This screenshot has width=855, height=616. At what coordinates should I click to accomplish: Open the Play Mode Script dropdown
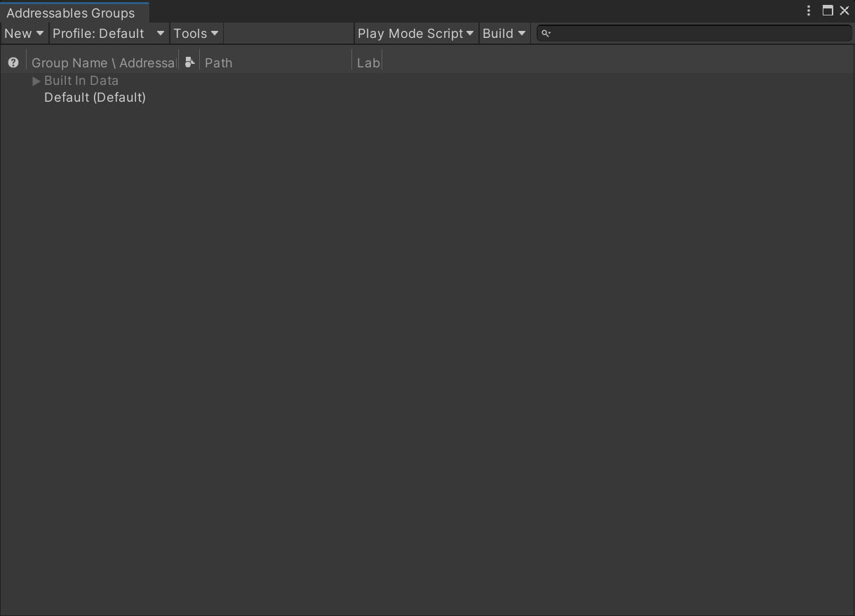(x=416, y=33)
